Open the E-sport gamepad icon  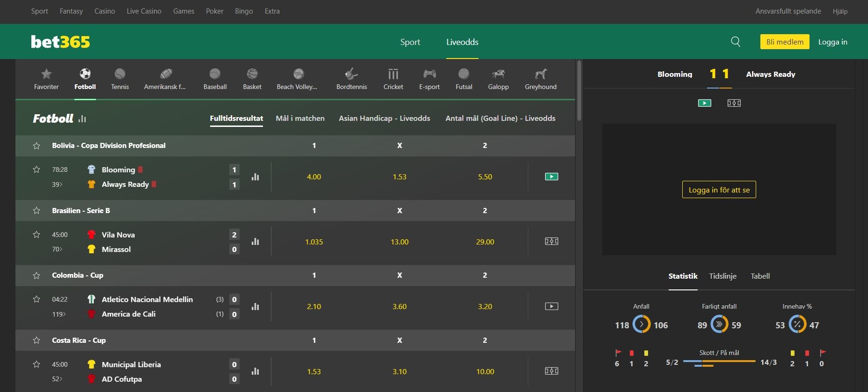pyautogui.click(x=430, y=74)
